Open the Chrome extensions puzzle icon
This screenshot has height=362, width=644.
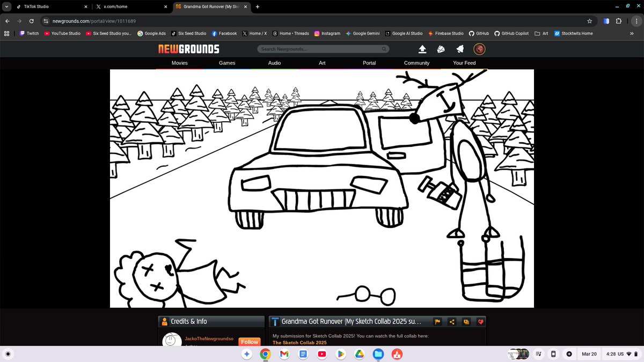coord(618,21)
